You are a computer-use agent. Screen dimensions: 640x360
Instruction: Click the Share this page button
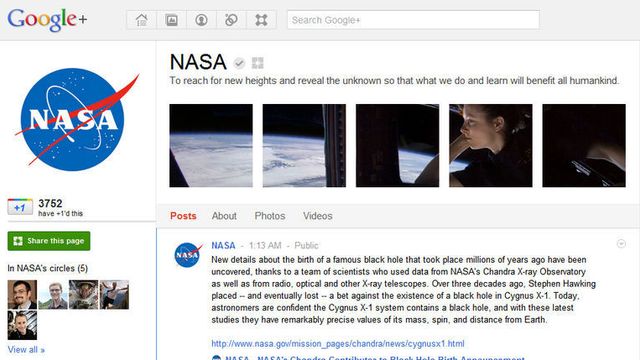49,241
